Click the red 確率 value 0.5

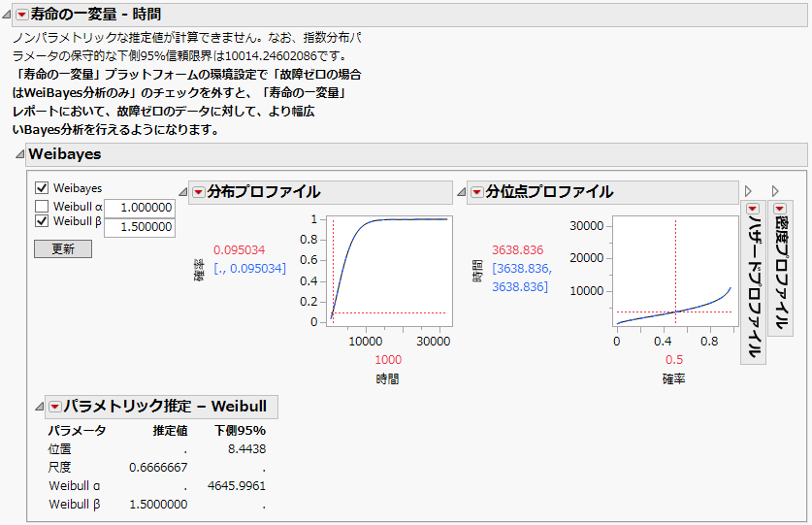click(x=674, y=360)
